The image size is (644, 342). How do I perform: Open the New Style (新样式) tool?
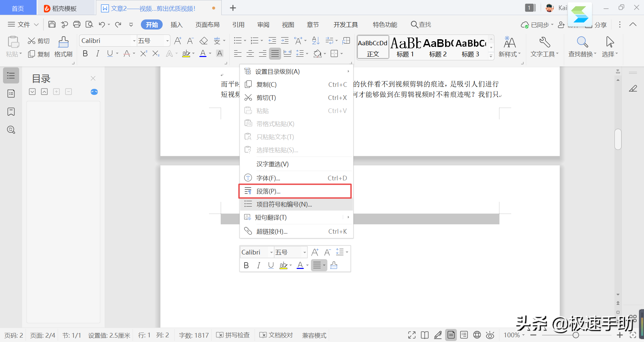[509, 47]
